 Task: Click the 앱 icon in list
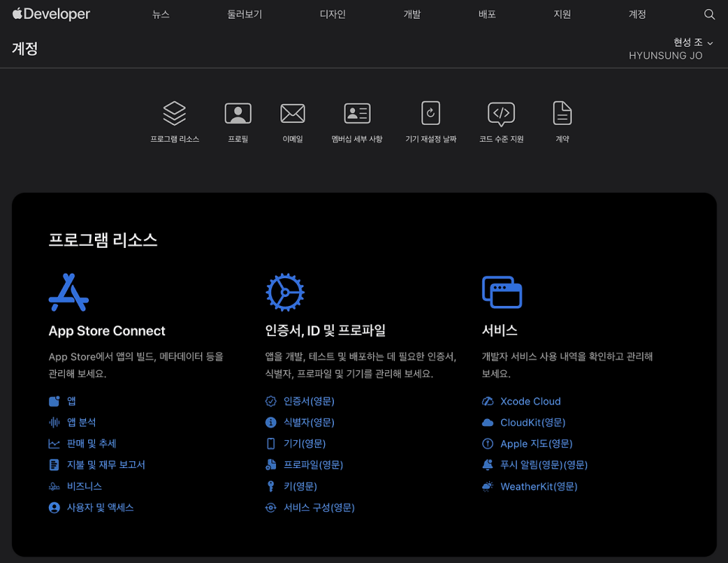tap(54, 401)
